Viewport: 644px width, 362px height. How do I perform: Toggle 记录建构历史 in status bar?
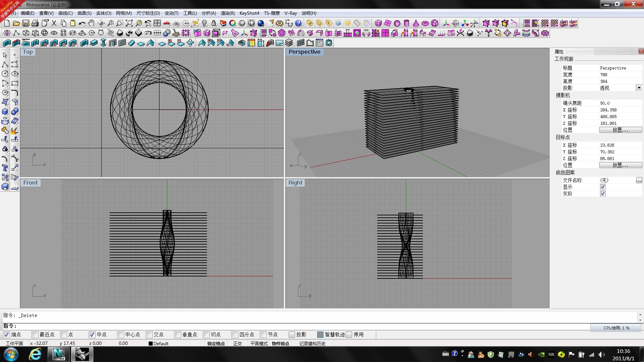(x=312, y=344)
